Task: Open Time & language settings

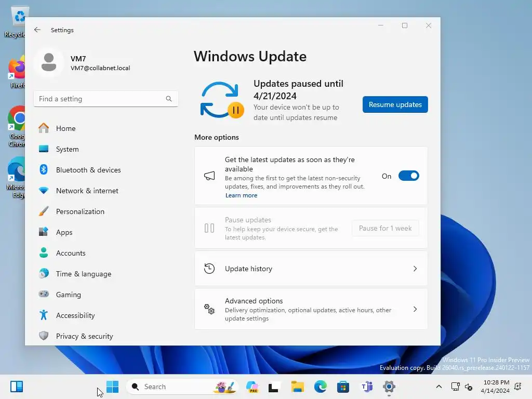Action: click(x=106, y=274)
